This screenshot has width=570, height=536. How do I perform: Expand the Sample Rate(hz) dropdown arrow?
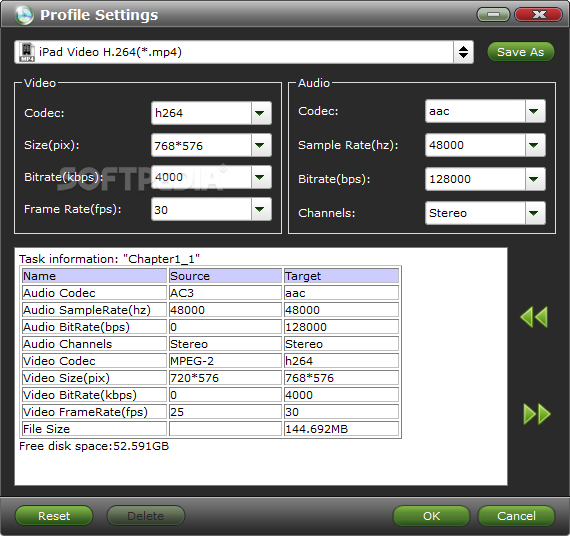(534, 145)
